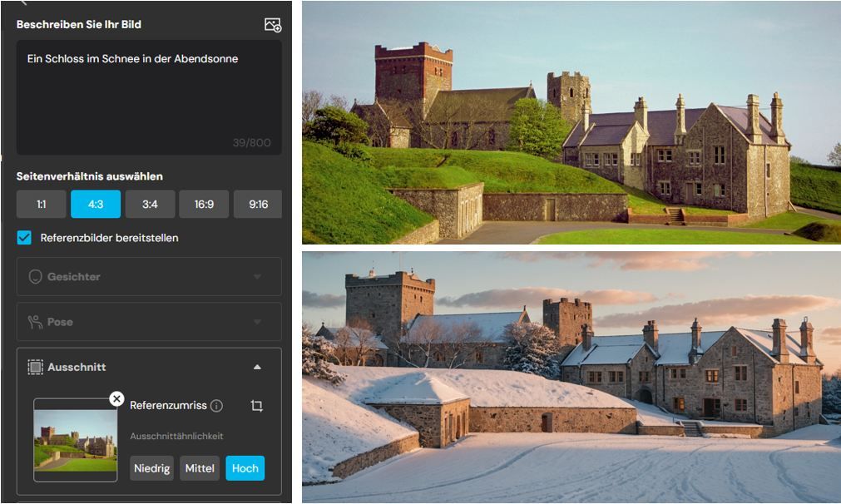Click the Ausschnittähnlichkeit label
This screenshot has height=504, width=841.
click(176, 436)
